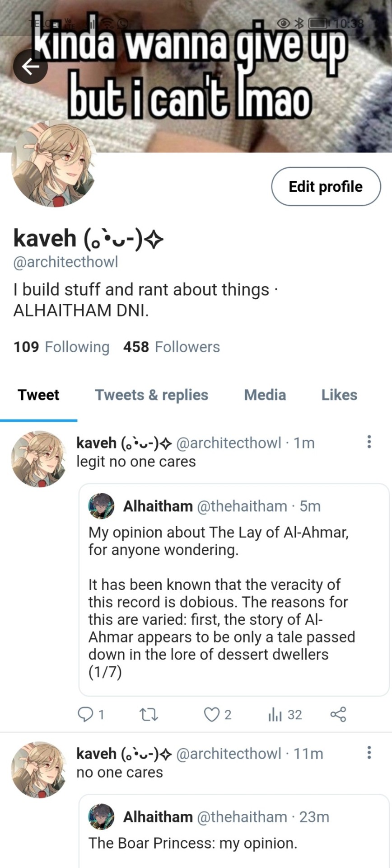Image resolution: width=392 pixels, height=868 pixels.
Task: Open three-dot menu on the 1m tweet
Action: click(369, 442)
